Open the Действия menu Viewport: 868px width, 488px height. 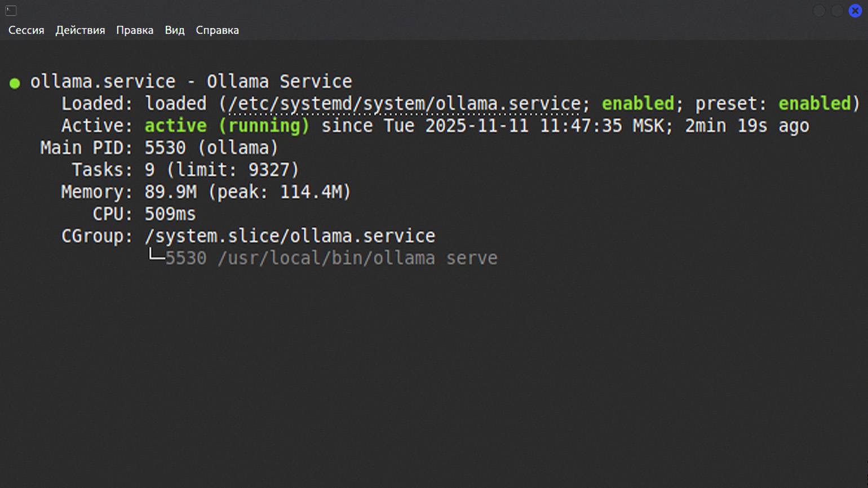click(80, 30)
